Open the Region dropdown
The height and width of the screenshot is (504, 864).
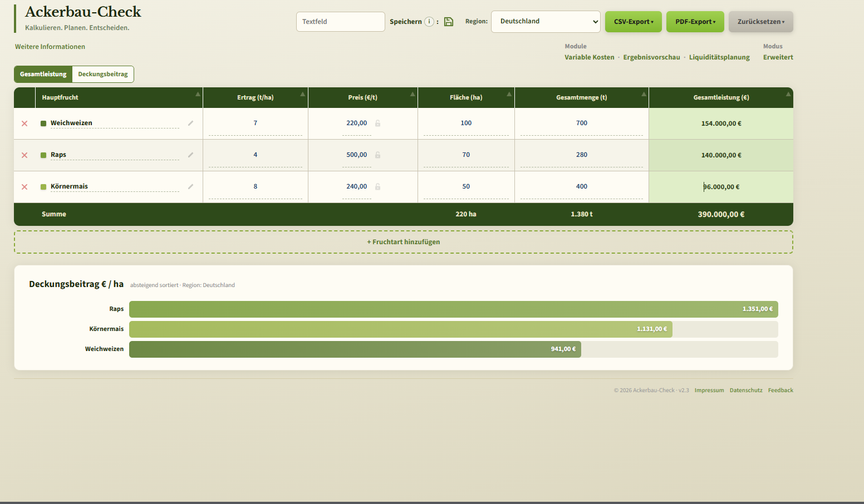pos(546,22)
